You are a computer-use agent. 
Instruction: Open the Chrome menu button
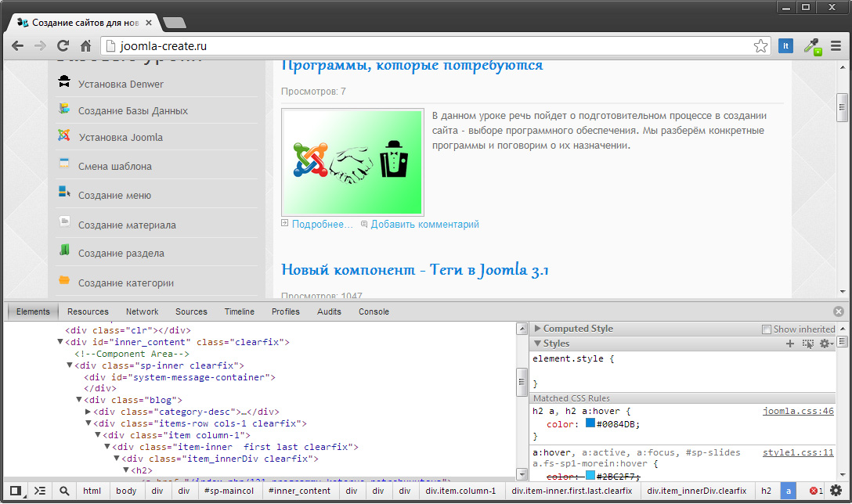tap(836, 46)
